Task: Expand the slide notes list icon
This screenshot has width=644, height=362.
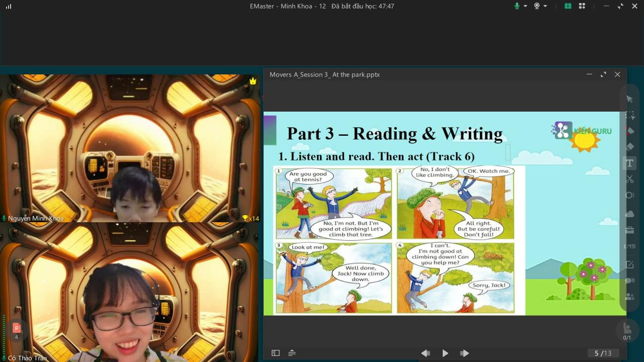Action: point(292,353)
